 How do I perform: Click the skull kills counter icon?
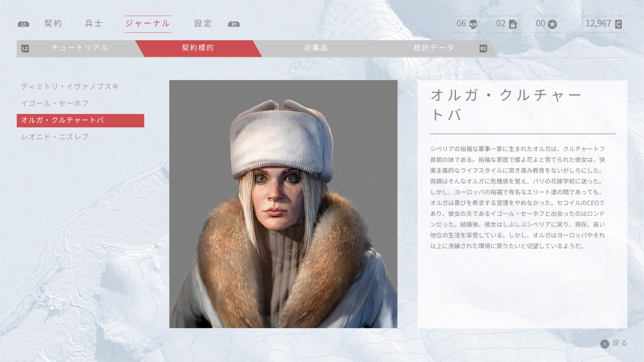473,24
